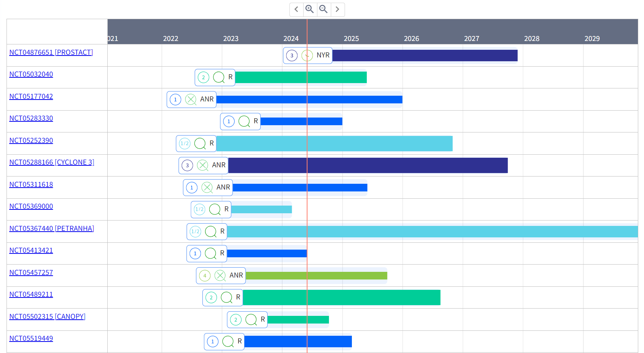Click the NYR clock status icon in PROSTACT row

coord(307,56)
